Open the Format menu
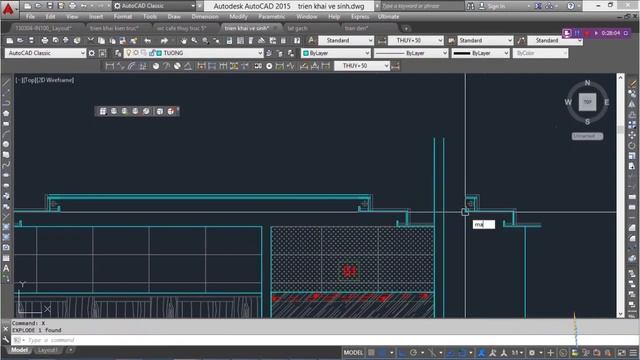640x360 pixels. pos(123,17)
